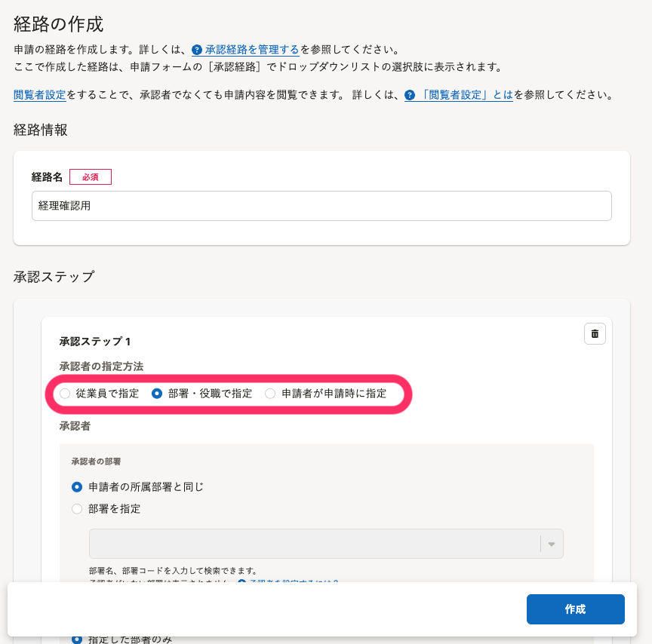Click the 承認者の指定方法 label

pyautogui.click(x=101, y=366)
